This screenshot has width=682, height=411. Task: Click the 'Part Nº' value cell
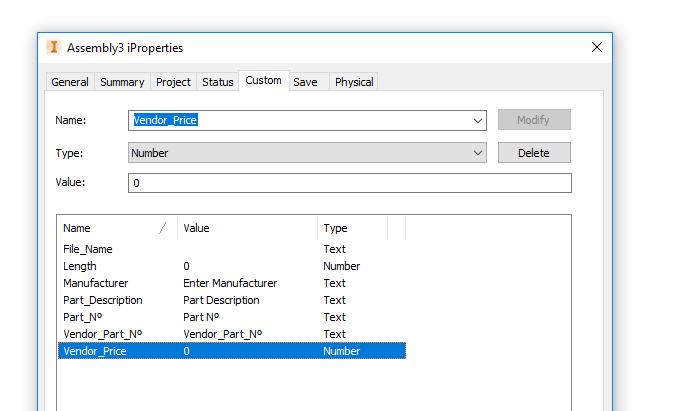pyautogui.click(x=201, y=317)
